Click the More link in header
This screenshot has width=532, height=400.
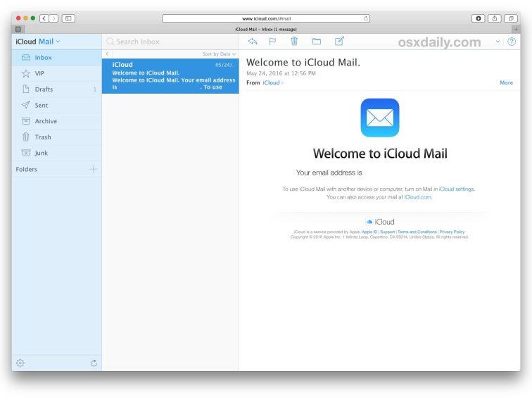[x=506, y=83]
